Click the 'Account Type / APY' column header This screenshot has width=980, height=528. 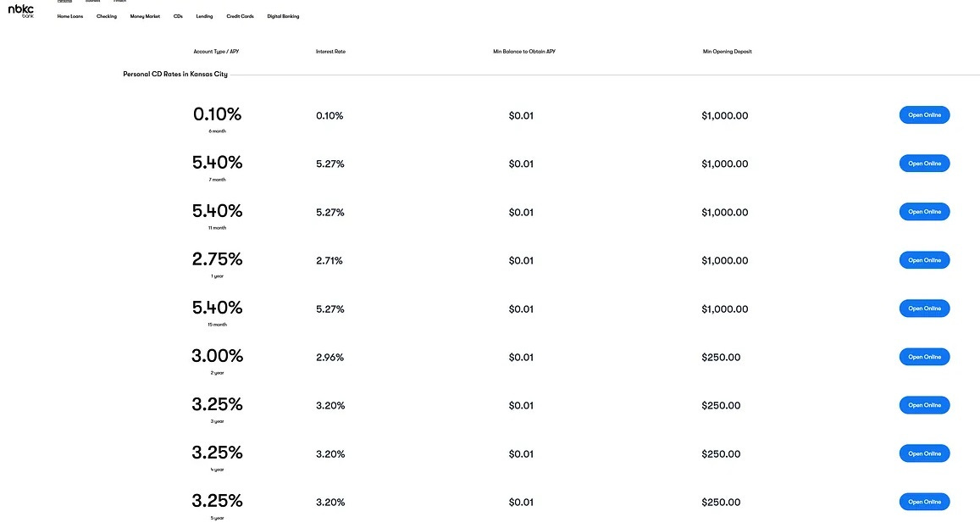click(x=216, y=52)
